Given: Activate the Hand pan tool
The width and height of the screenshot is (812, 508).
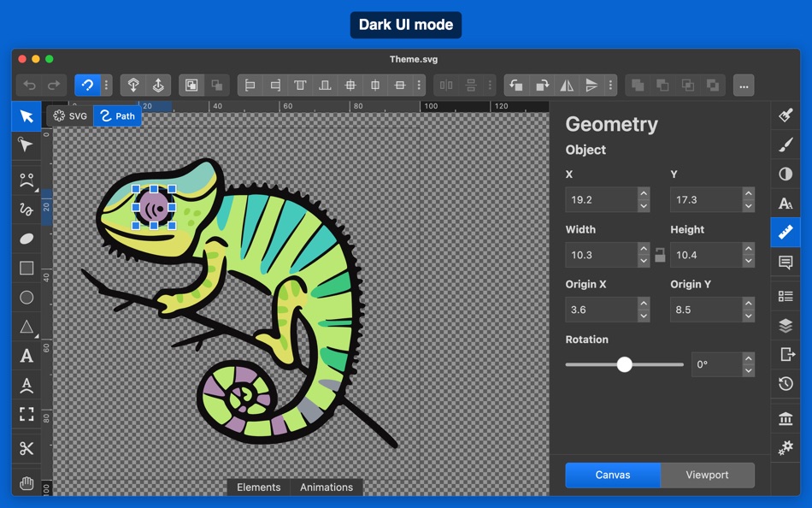Looking at the screenshot, I should tap(26, 483).
